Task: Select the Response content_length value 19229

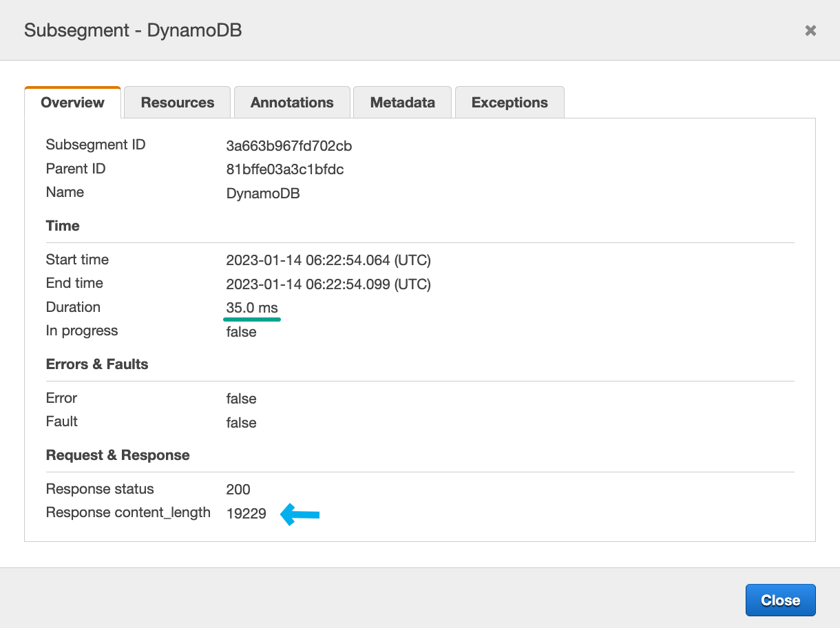Action: (x=246, y=513)
